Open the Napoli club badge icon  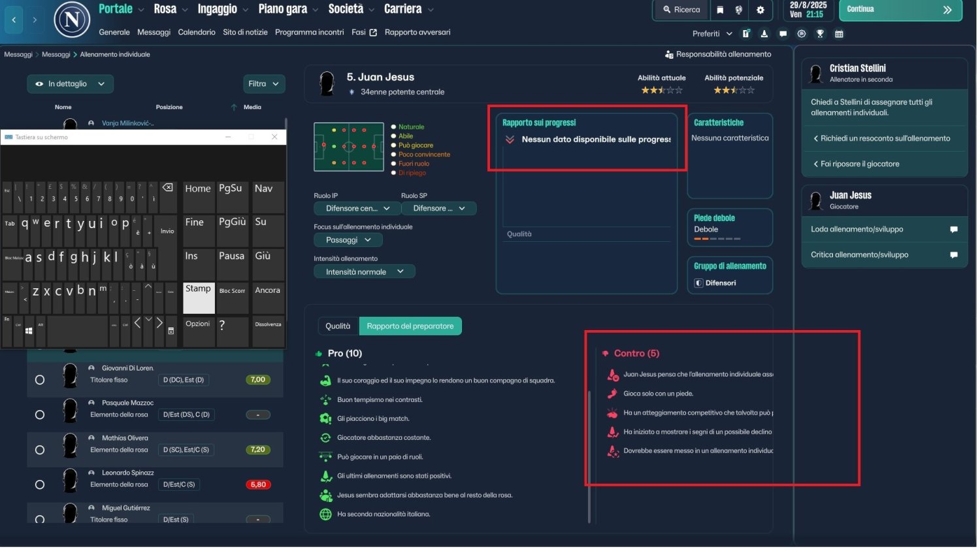pyautogui.click(x=71, y=20)
